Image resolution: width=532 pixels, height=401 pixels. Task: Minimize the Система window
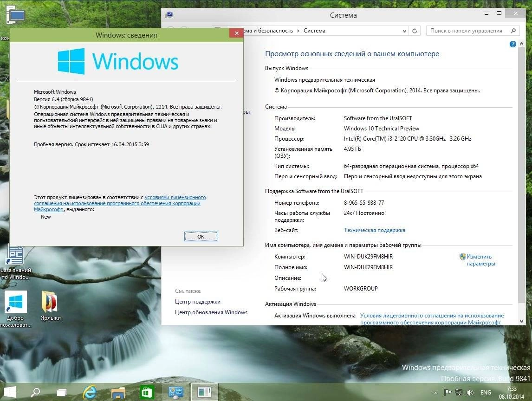[486, 13]
